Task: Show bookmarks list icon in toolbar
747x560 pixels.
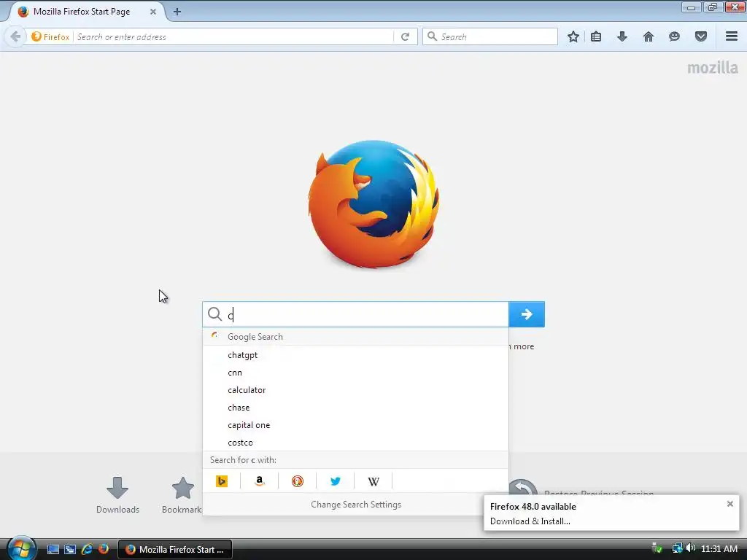Action: point(596,36)
